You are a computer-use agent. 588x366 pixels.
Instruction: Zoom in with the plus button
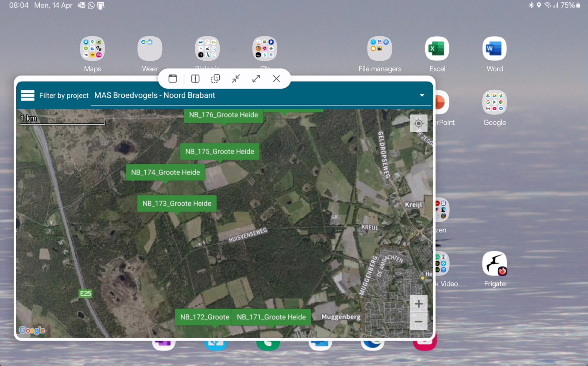click(418, 304)
